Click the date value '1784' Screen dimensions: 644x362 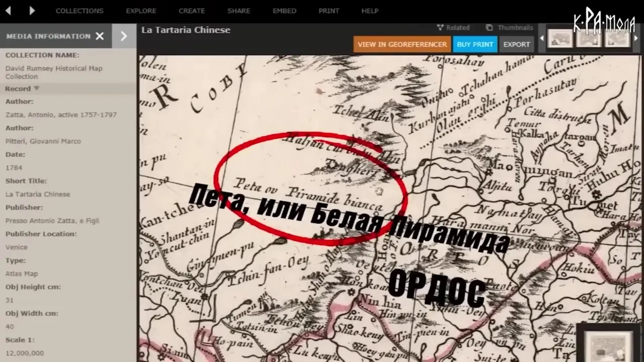click(x=14, y=167)
